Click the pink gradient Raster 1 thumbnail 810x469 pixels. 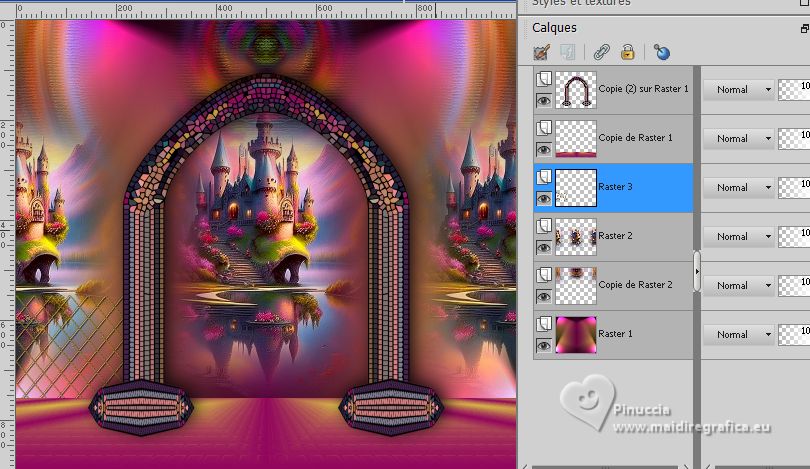tap(575, 335)
